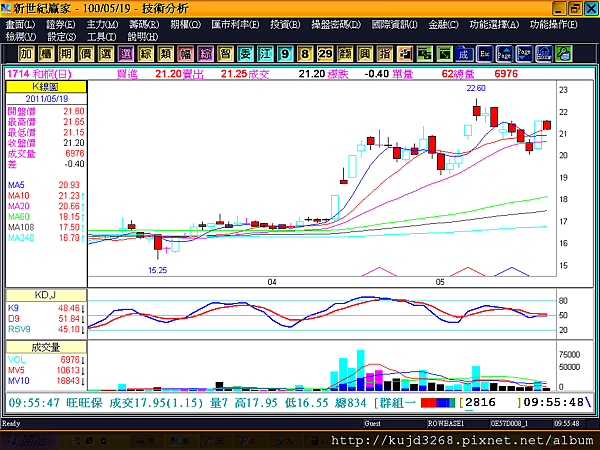Viewport: 600px width, 450px height.
Task: Click the 興 toolbar icon
Action: [x=365, y=54]
